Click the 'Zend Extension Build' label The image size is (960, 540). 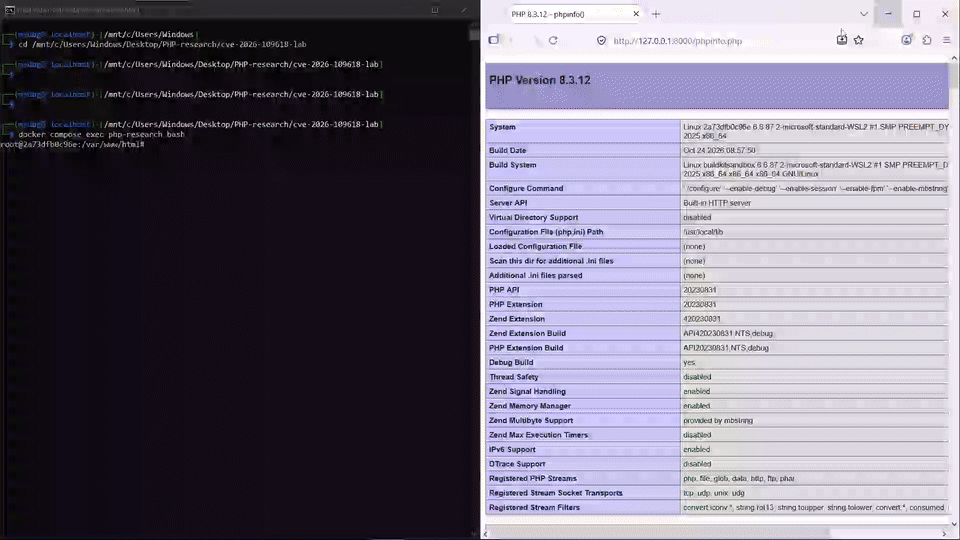point(527,333)
